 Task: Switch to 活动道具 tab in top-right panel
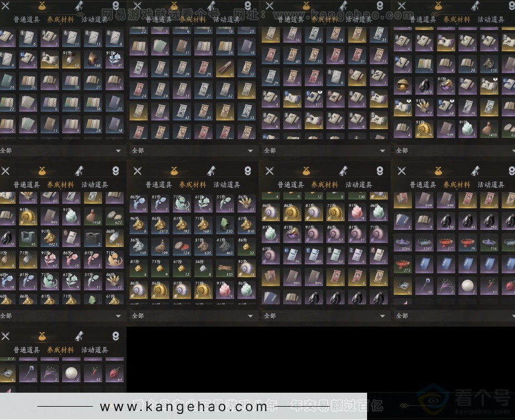(491, 19)
